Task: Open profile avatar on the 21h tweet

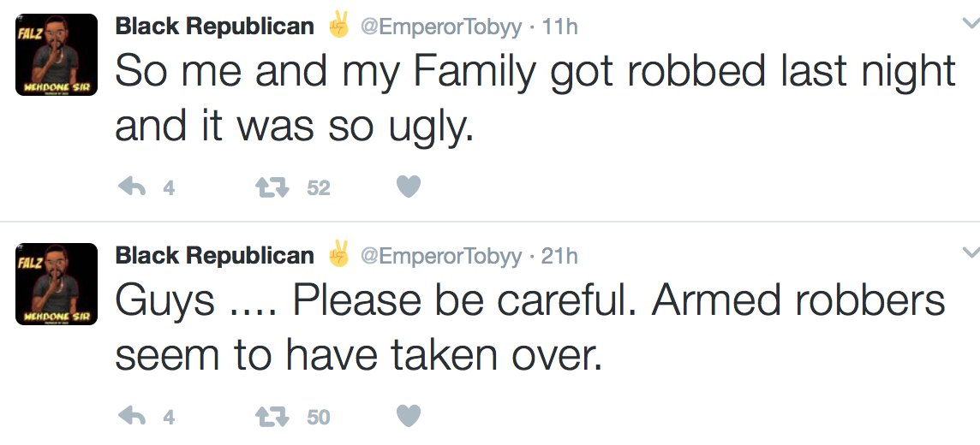Action: (57, 284)
